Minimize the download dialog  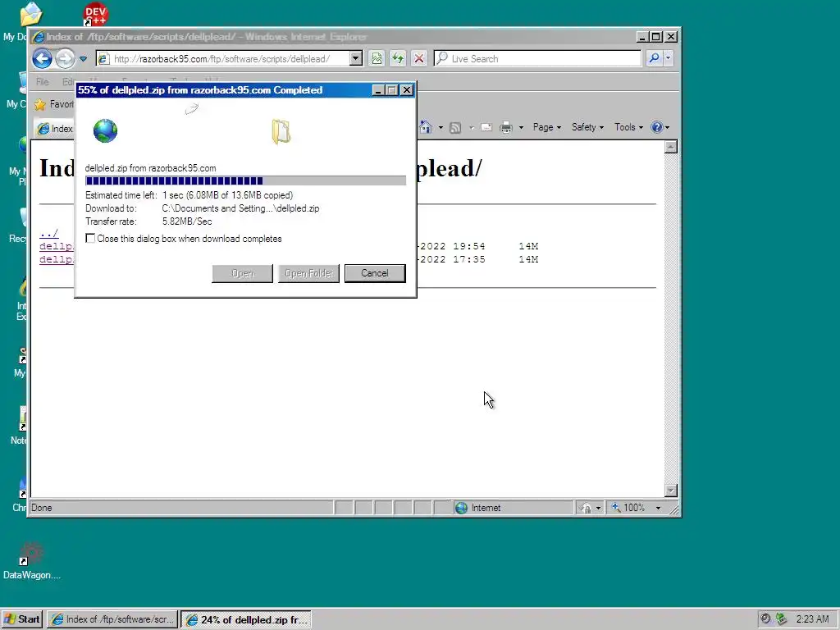click(x=377, y=90)
